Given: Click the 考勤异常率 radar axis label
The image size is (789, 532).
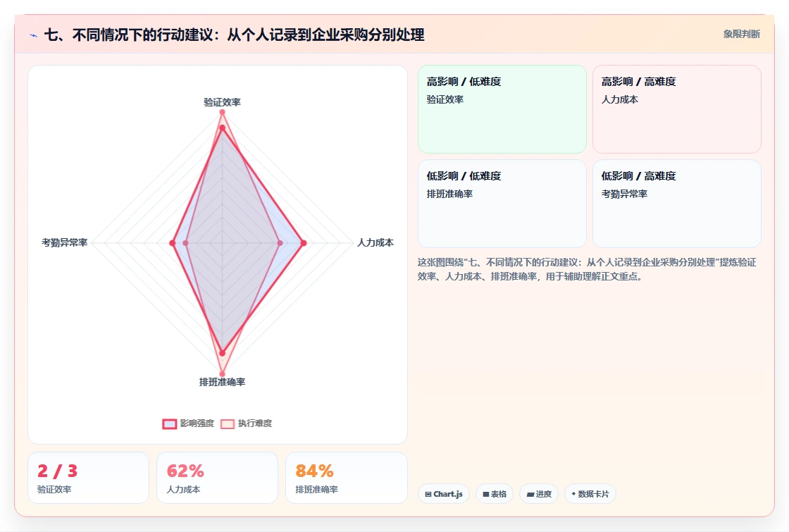Looking at the screenshot, I should pyautogui.click(x=64, y=242).
